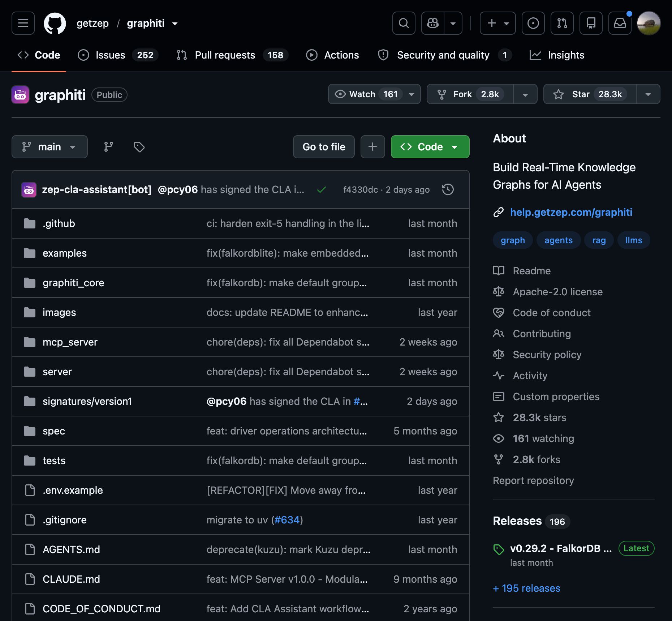Open the repositories icon in the header
The height and width of the screenshot is (621, 672).
point(591,23)
